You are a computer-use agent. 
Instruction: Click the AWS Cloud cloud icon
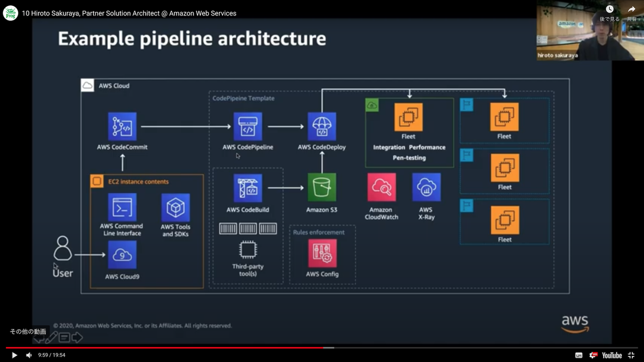tap(88, 85)
